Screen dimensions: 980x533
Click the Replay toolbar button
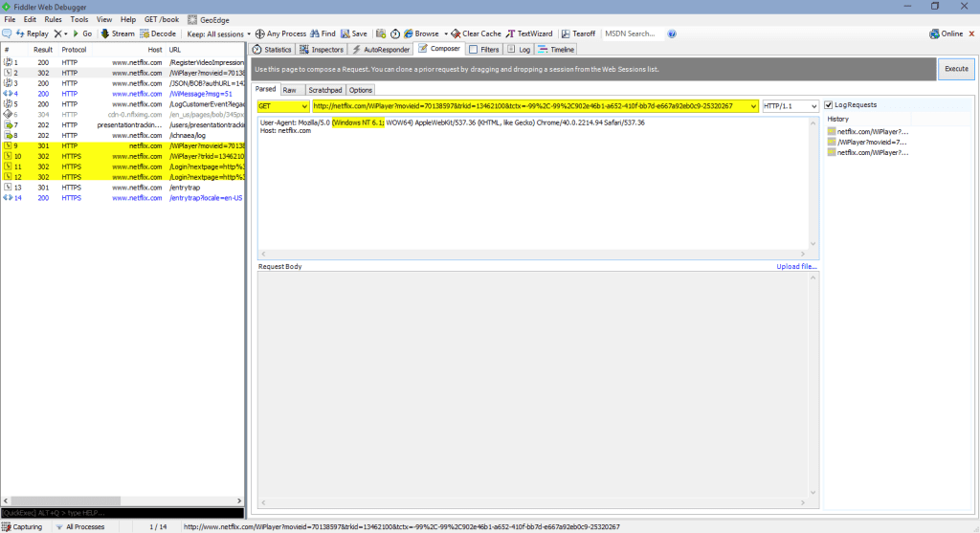(32, 33)
